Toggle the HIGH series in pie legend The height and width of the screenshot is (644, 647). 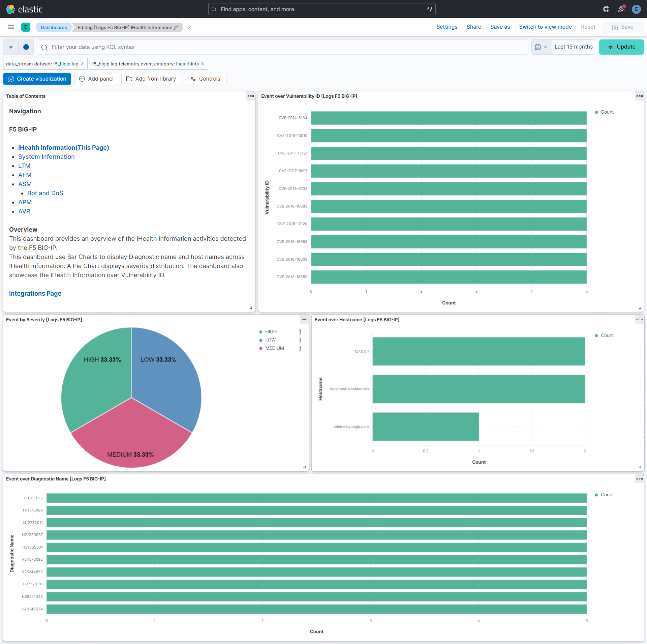(x=271, y=331)
